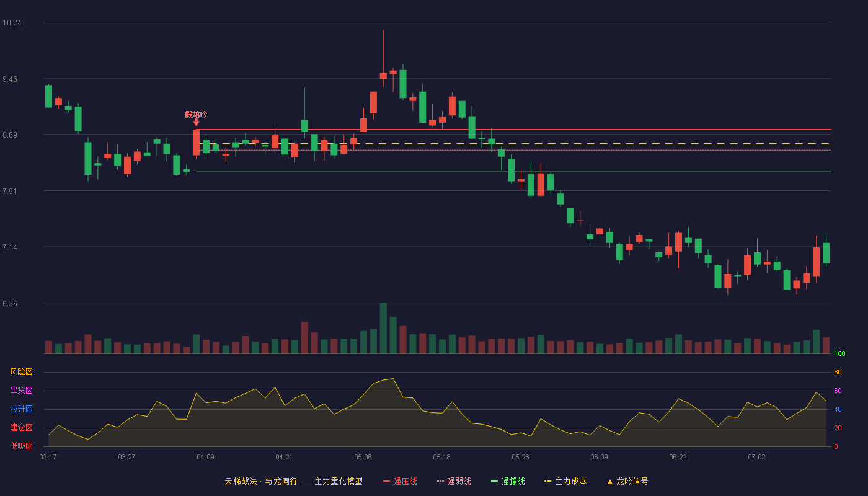Toggle the 龙吟信号 triangle legend entry
Image resolution: width=868 pixels, height=496 pixels.
627,481
